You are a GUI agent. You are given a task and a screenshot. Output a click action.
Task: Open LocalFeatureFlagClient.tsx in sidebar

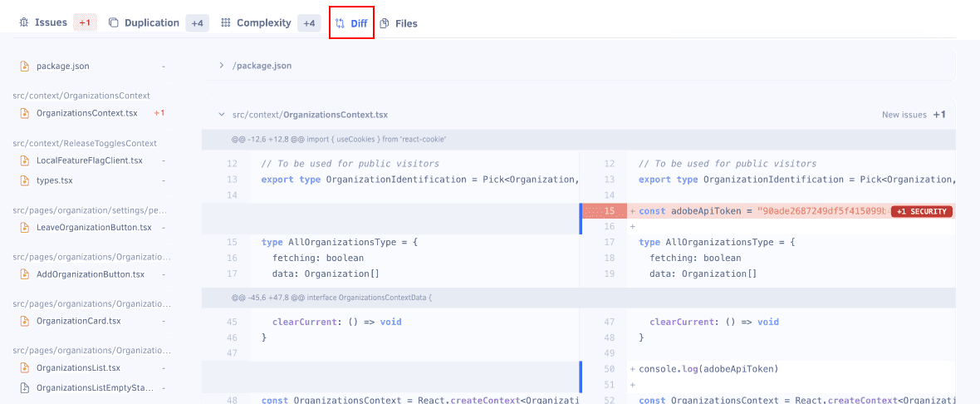coord(89,160)
